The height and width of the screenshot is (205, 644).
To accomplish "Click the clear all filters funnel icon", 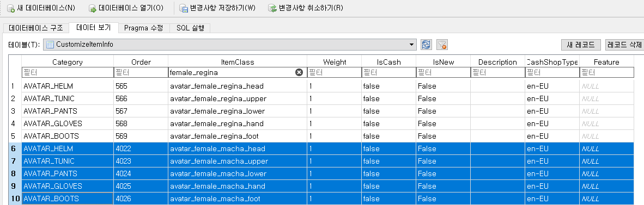I will (442, 45).
